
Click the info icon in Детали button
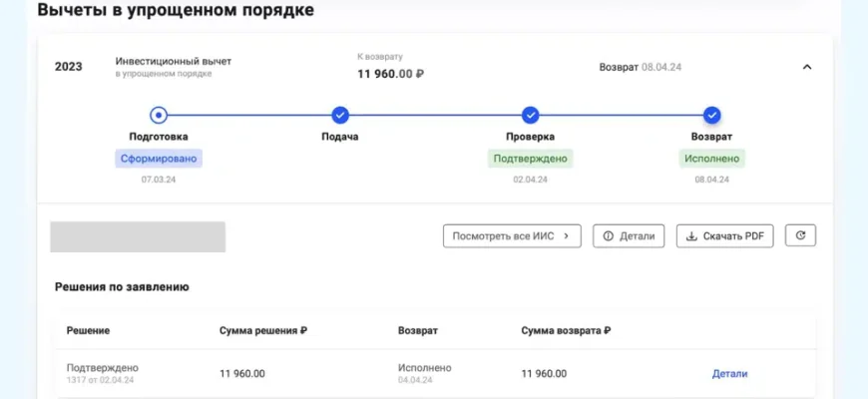click(607, 236)
